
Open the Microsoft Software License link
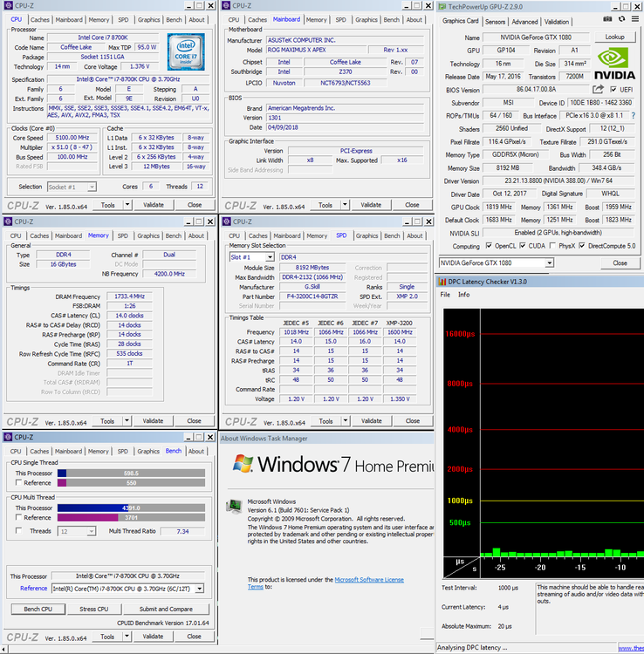[x=369, y=580]
